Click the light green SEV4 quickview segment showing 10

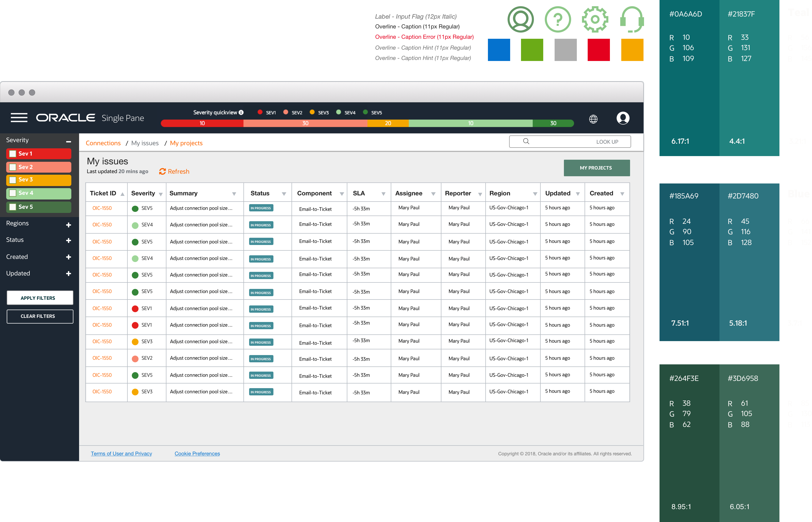click(x=471, y=123)
